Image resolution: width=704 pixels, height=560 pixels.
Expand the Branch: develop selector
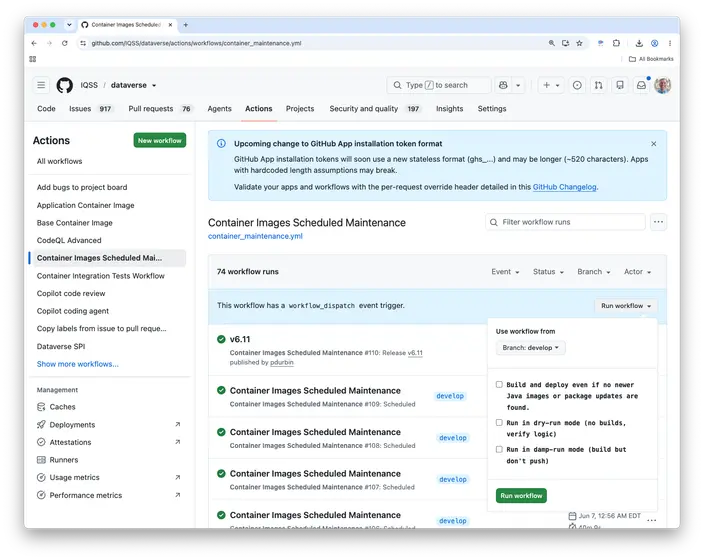(x=530, y=348)
